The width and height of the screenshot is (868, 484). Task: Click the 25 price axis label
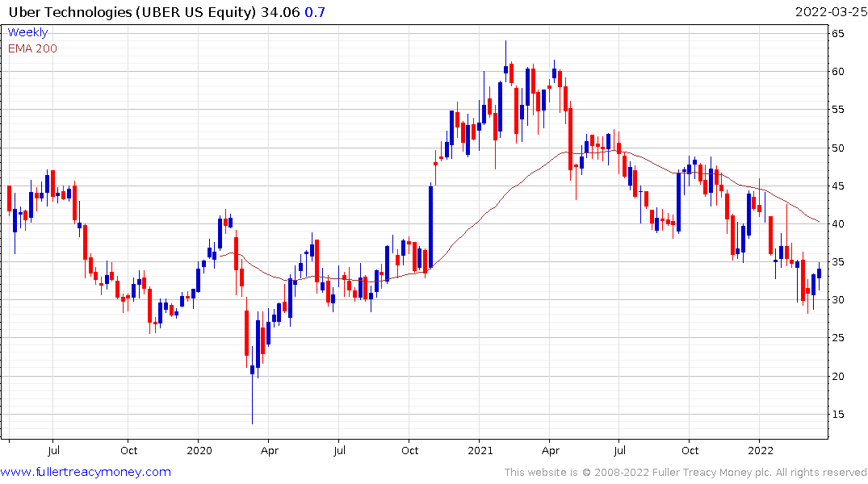coord(837,337)
